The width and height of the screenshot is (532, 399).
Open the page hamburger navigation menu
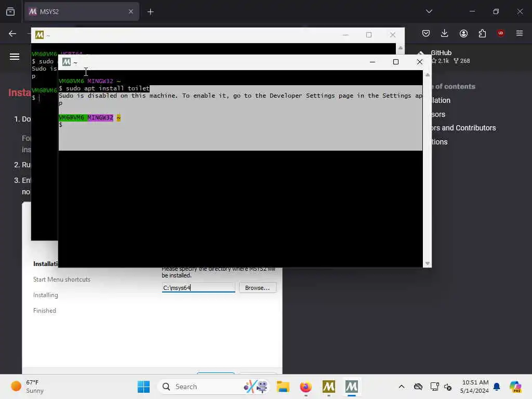tap(14, 56)
